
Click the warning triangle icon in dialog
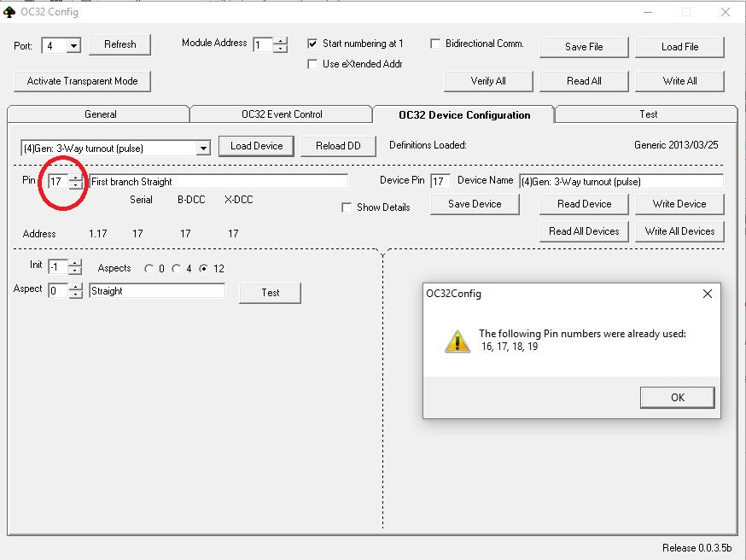pyautogui.click(x=457, y=341)
